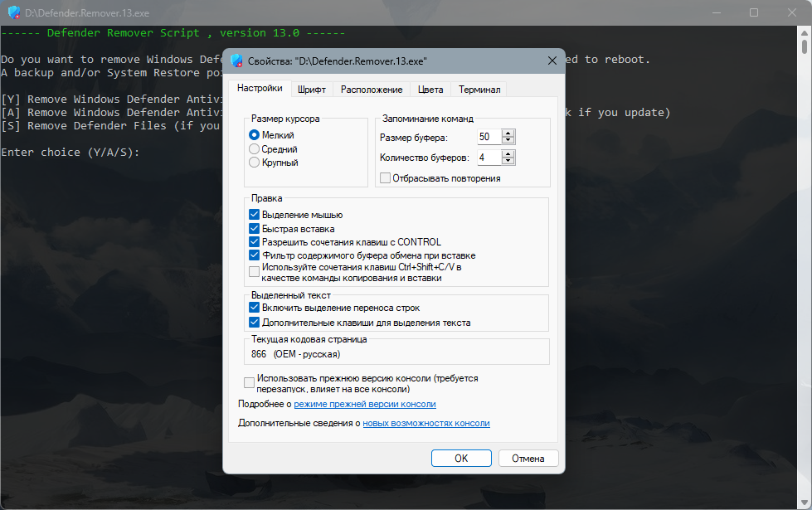Click the Размер буфера value field
Screen dimensions: 812x510
[489, 137]
